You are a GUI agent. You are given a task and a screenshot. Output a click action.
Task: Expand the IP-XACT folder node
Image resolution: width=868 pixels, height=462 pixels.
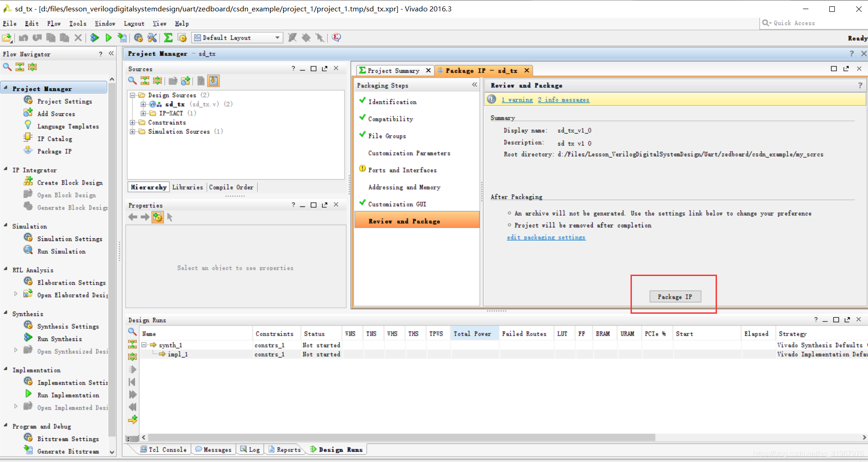point(143,113)
